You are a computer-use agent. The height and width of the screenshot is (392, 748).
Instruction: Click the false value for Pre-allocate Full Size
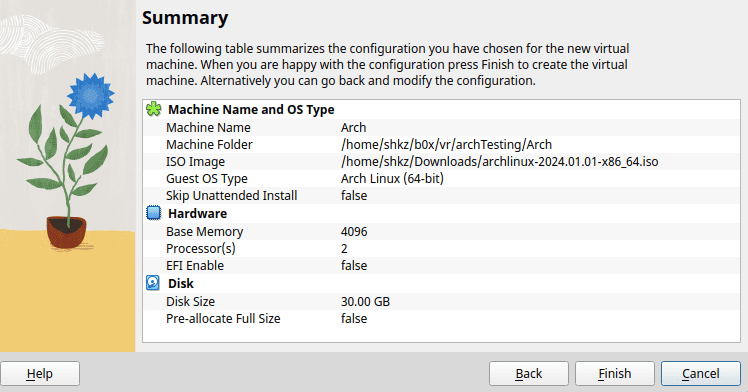pyautogui.click(x=354, y=319)
